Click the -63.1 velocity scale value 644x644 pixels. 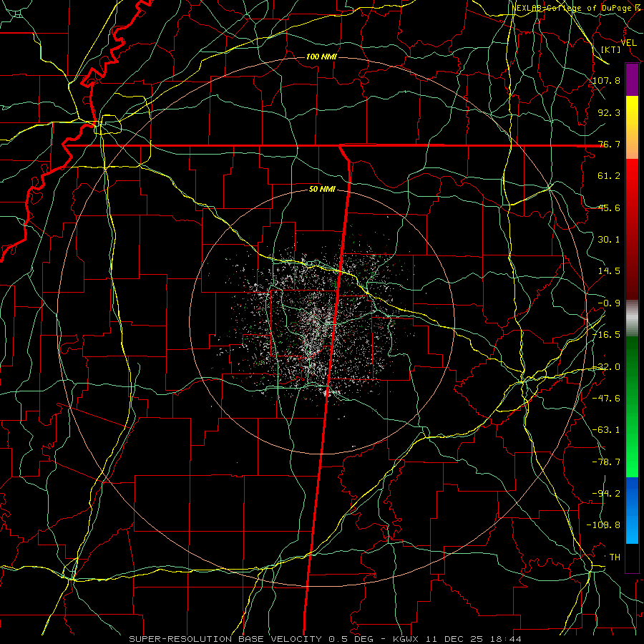coord(607,430)
